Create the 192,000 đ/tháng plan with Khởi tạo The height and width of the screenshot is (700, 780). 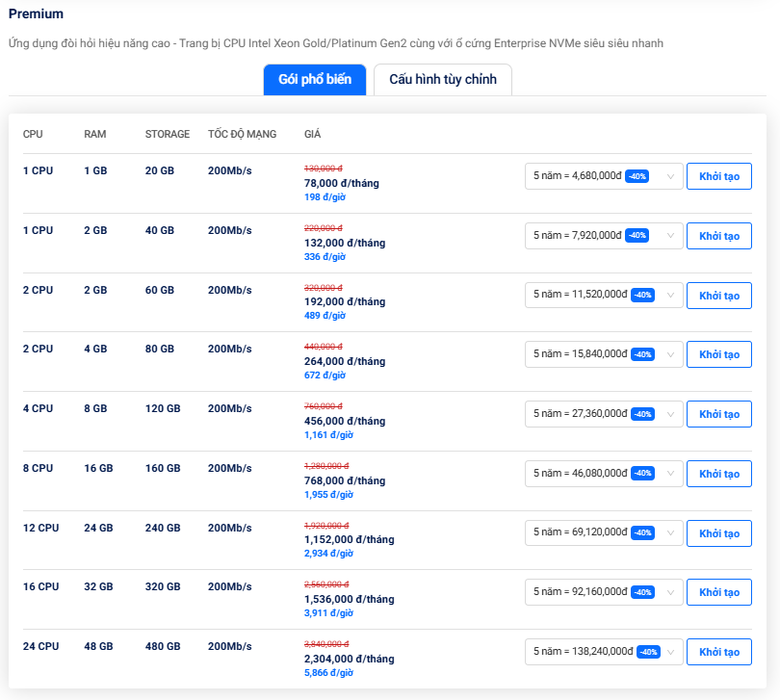click(x=718, y=295)
